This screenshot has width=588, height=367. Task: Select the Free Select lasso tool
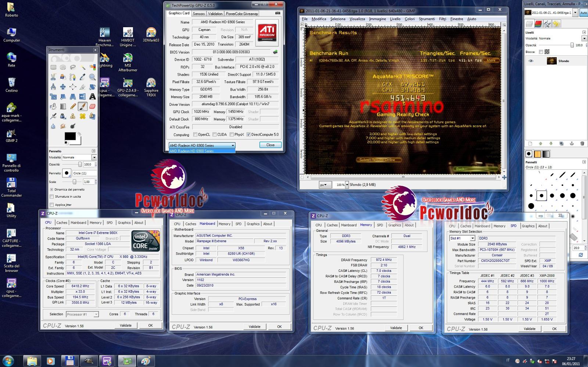[x=73, y=67]
